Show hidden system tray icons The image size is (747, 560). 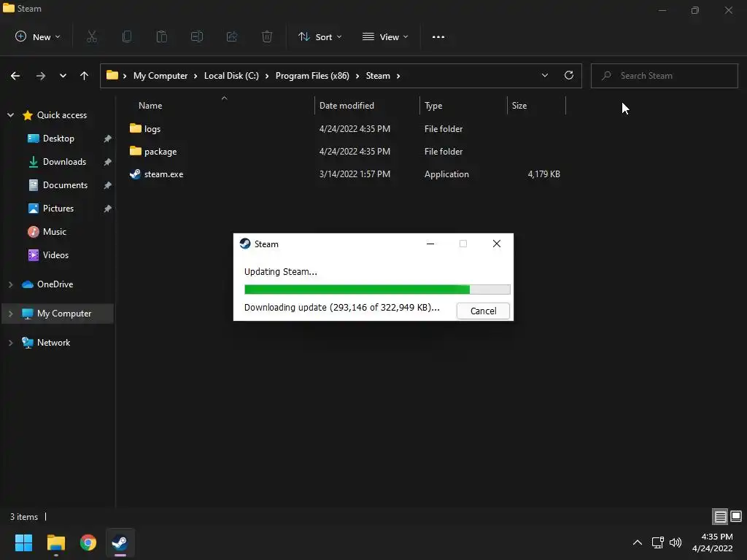coord(638,542)
